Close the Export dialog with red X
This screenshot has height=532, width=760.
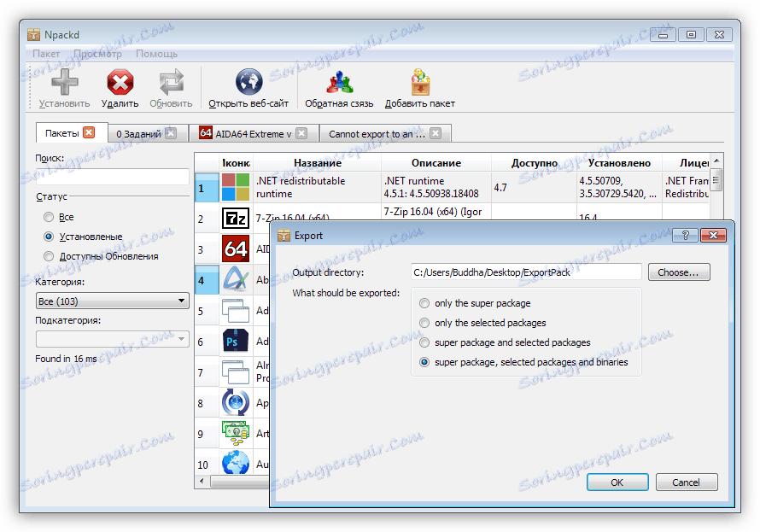pos(713,236)
